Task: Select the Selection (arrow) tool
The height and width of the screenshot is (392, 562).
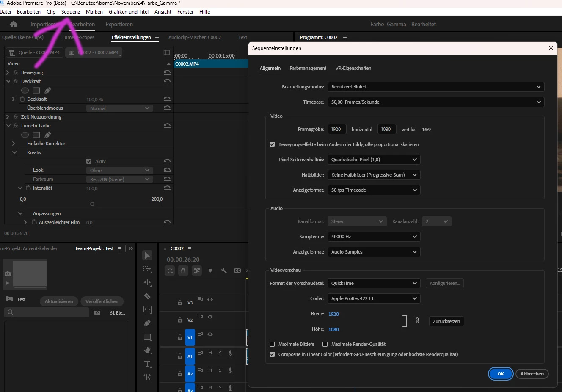Action: tap(147, 256)
